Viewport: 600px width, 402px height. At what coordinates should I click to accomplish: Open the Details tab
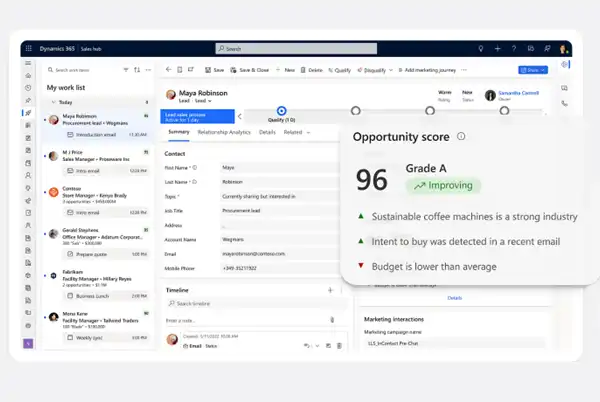pyautogui.click(x=267, y=132)
